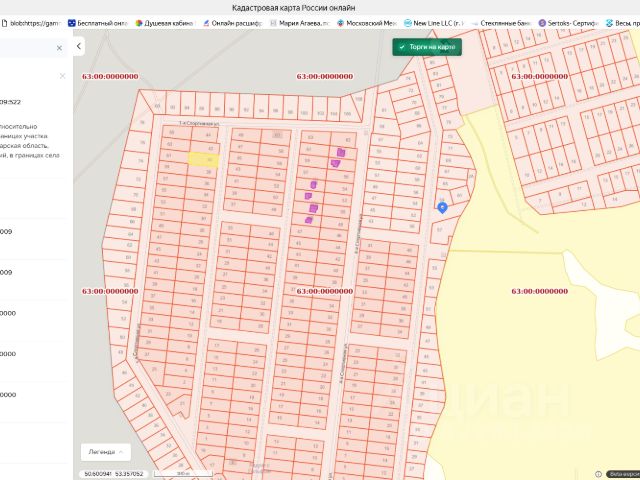This screenshot has width=640, height=480.
Task: Open the "Стеклянные банк" bookmark
Action: tap(501, 23)
